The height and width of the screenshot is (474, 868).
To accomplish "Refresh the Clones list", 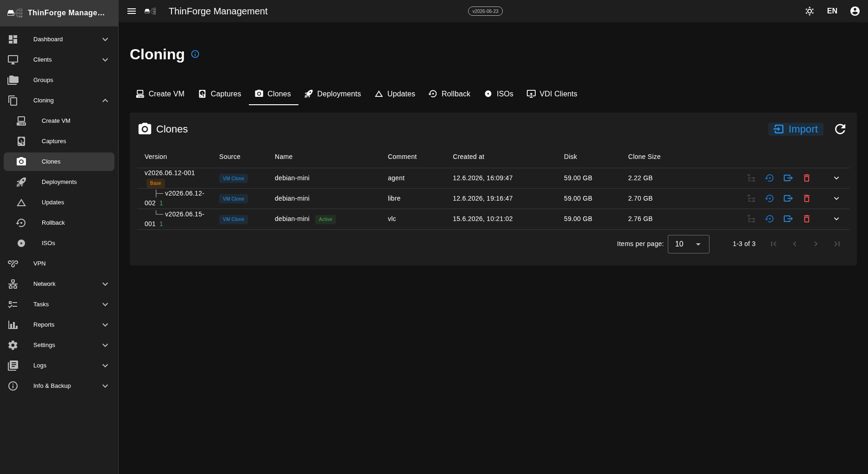I will [x=840, y=129].
